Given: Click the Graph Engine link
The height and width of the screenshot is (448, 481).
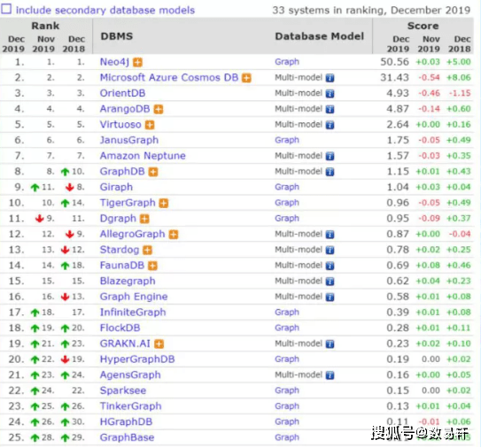Looking at the screenshot, I should (134, 297).
